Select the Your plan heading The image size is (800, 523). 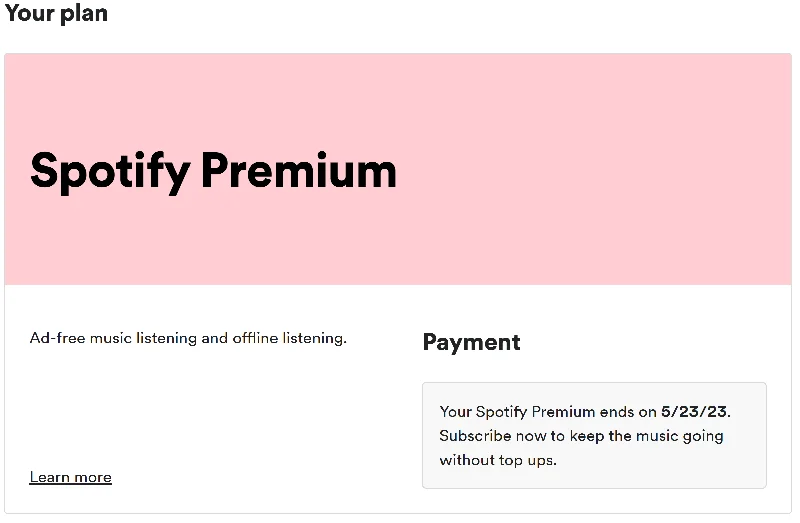tap(56, 13)
